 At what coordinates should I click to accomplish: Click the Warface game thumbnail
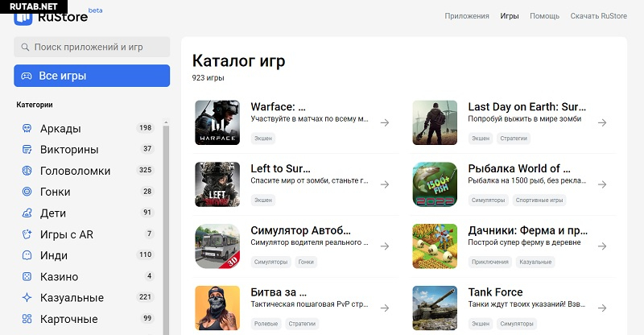pyautogui.click(x=217, y=122)
